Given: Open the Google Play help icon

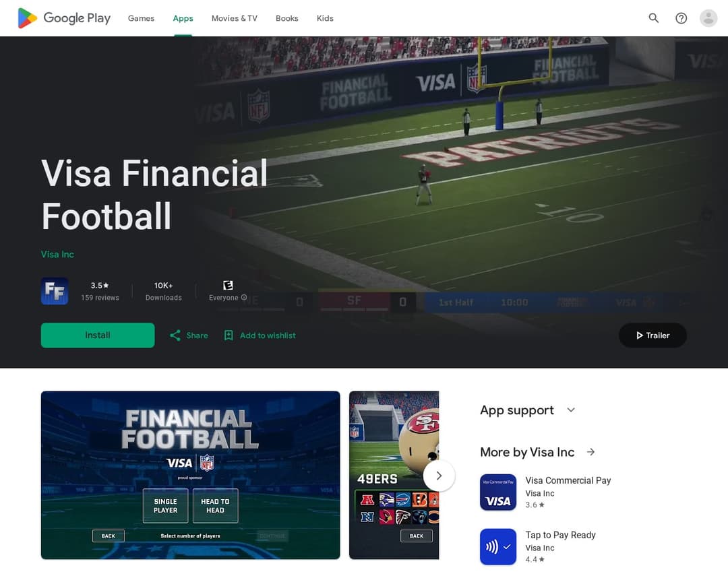Looking at the screenshot, I should (681, 18).
